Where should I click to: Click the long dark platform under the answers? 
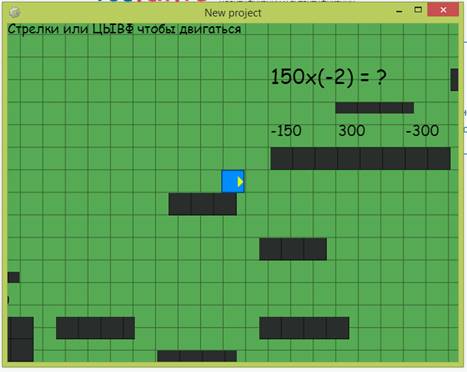coord(360,158)
